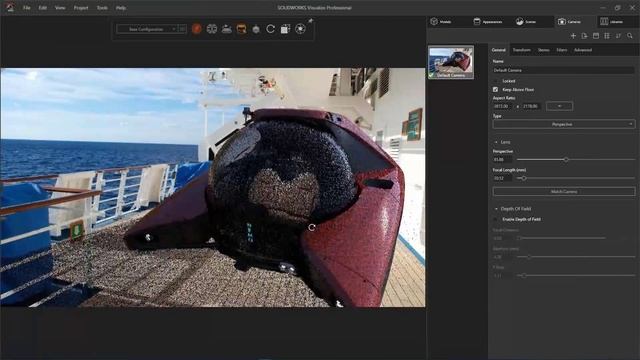Toggle the Locked checkbox
This screenshot has height=360, width=640.
point(496,81)
